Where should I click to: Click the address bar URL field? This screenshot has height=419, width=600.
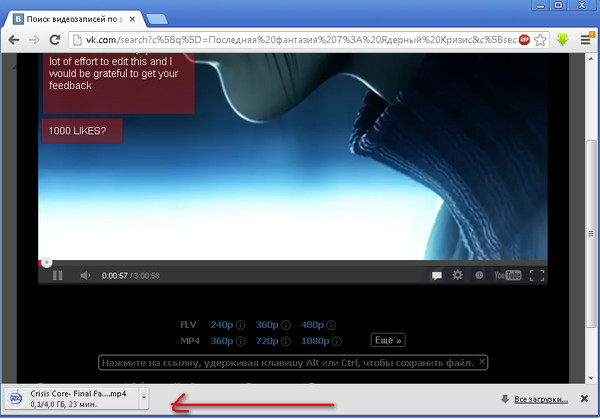click(x=300, y=40)
